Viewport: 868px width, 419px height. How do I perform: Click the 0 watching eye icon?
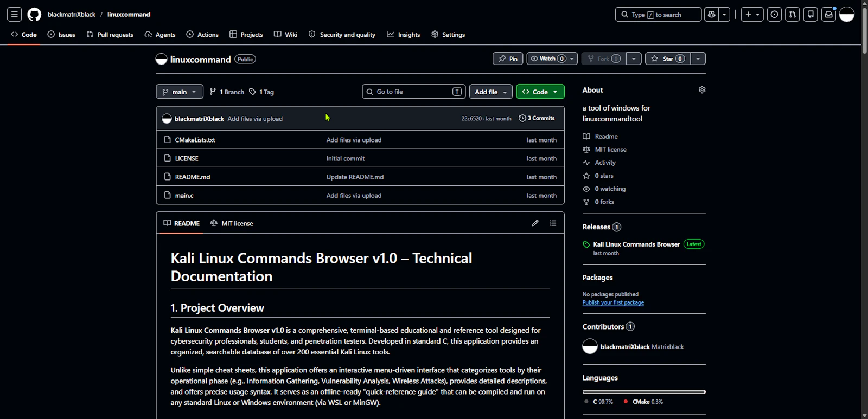586,189
